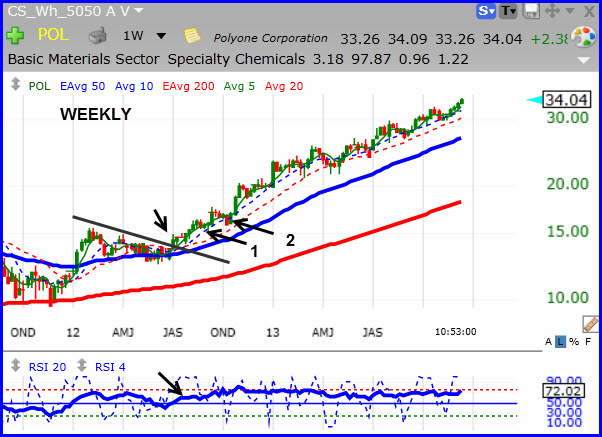
Task: Click the floppy disk save icon
Action: click(531, 11)
